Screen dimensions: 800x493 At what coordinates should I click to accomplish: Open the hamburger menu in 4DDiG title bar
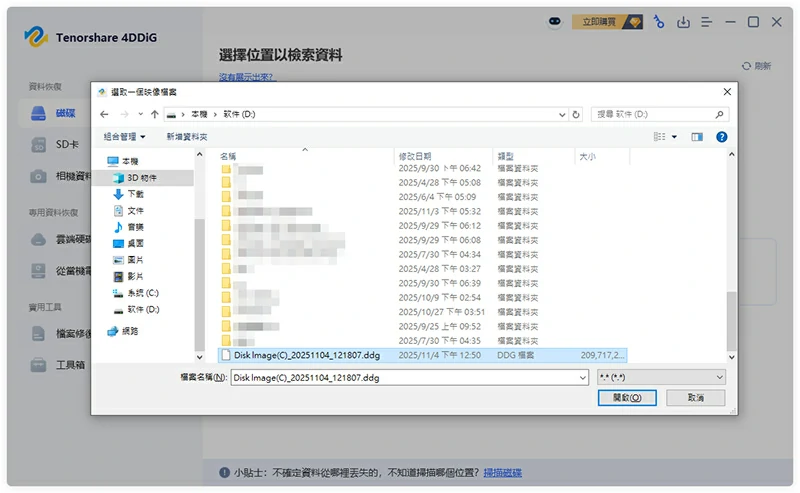707,22
